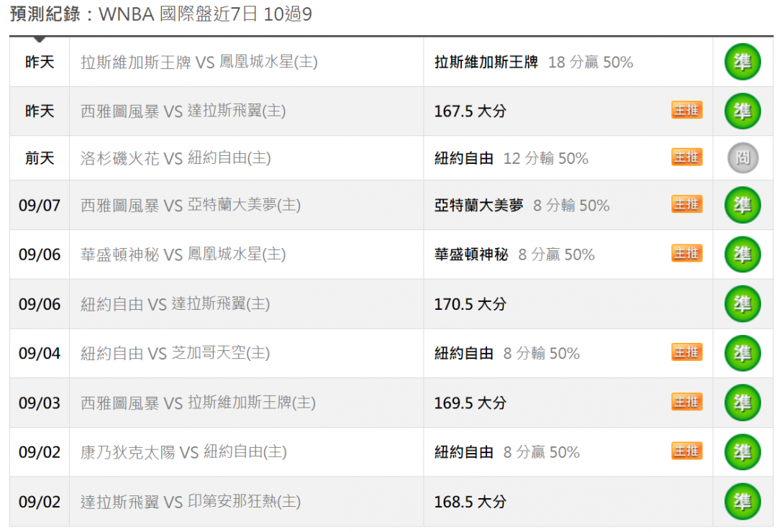Click the 09/04 date cell
The image size is (777, 532).
(39, 353)
